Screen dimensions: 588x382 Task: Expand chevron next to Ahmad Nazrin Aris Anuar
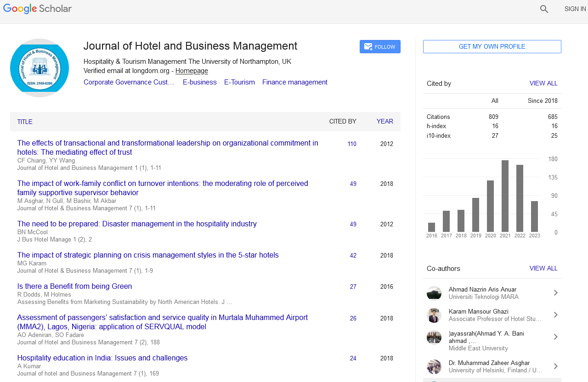[x=555, y=293]
